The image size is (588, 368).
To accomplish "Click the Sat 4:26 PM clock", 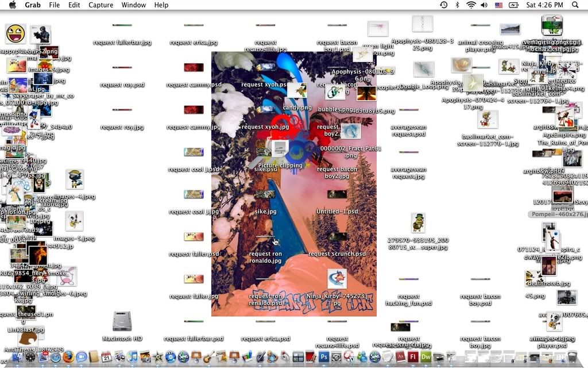I will [544, 5].
